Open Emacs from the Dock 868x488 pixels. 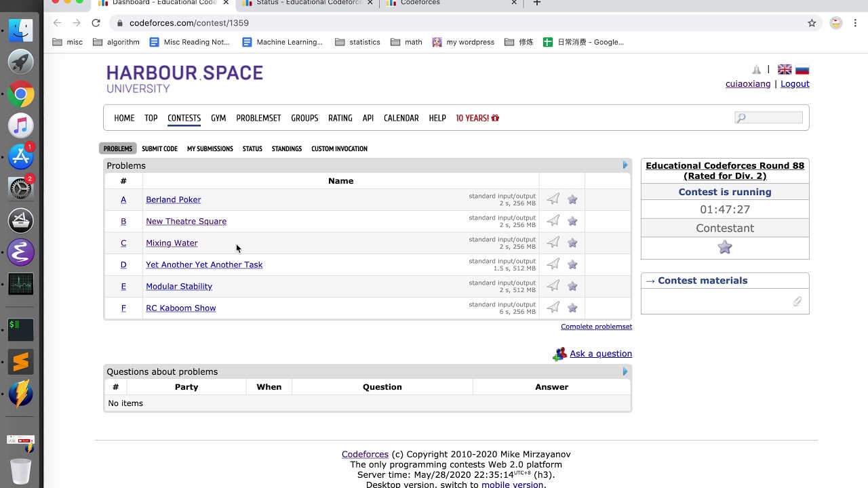pyautogui.click(x=21, y=253)
